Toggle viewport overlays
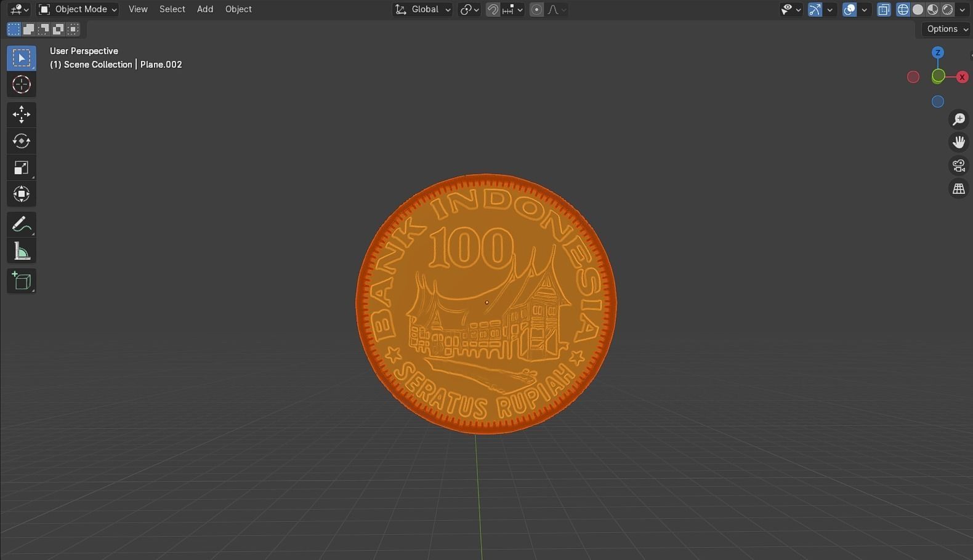Image resolution: width=973 pixels, height=560 pixels. (x=849, y=9)
